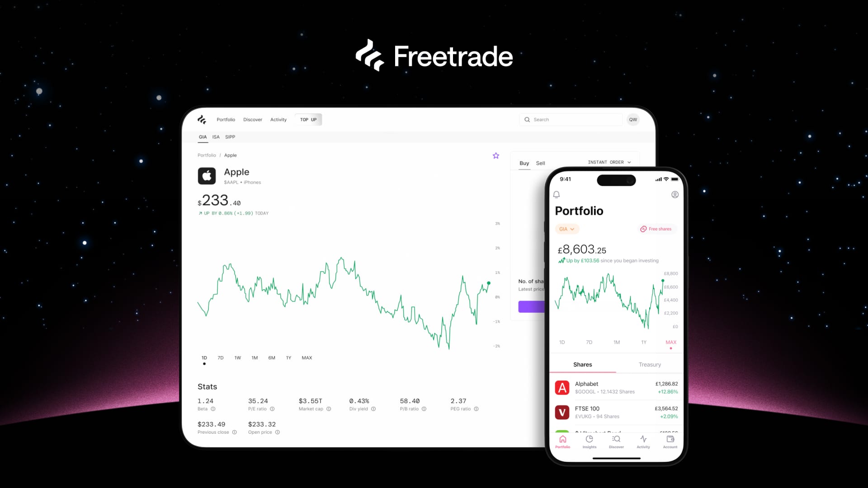This screenshot has width=868, height=488.
Task: Select the MAX time range on mobile
Action: [x=671, y=342]
